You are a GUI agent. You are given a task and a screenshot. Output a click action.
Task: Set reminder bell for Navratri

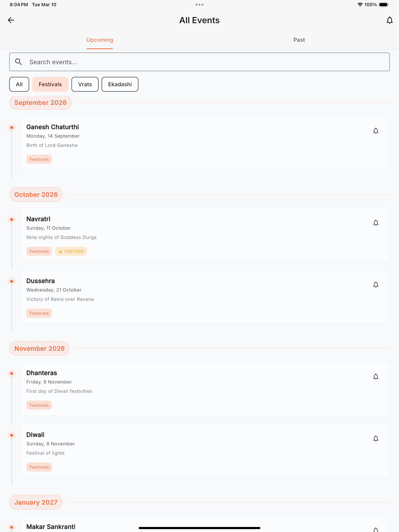click(376, 223)
